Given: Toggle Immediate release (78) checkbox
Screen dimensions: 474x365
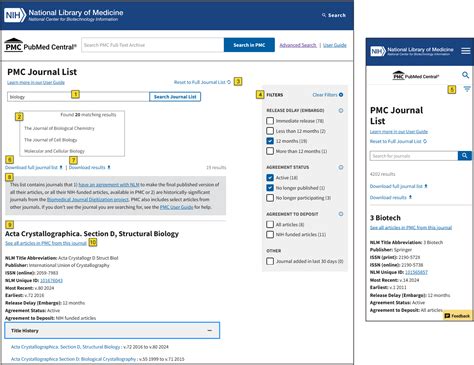Looking at the screenshot, I should (270, 121).
